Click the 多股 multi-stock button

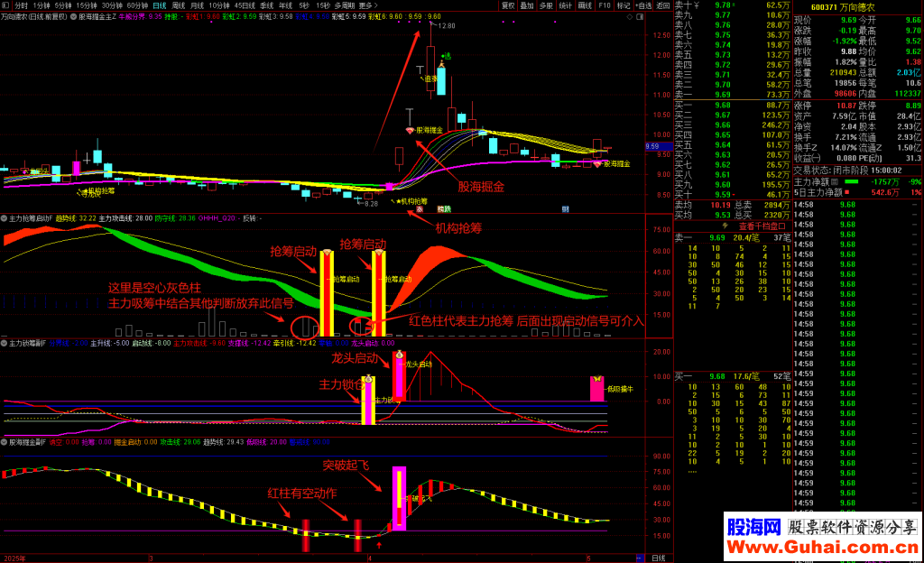(x=546, y=5)
